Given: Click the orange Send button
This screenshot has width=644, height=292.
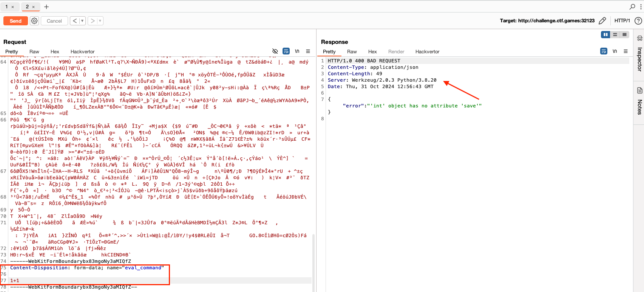Looking at the screenshot, I should [x=15, y=21].
